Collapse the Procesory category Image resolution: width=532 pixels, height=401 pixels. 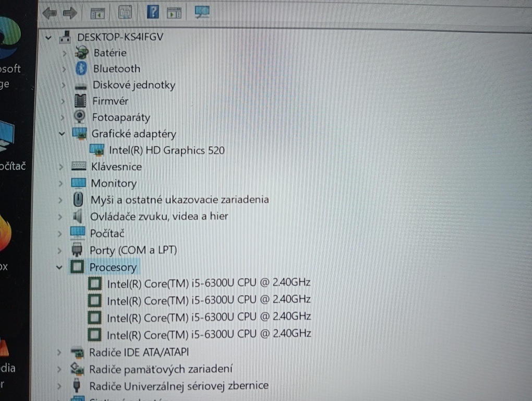click(x=59, y=267)
